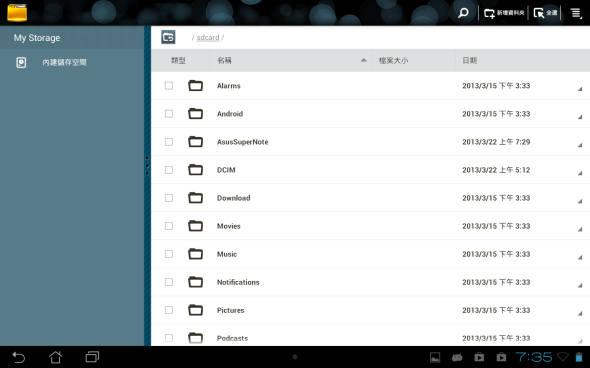Viewport: 590px width, 368px height.
Task: Check the AsusSuperNote folder checkbox
Action: (169, 142)
